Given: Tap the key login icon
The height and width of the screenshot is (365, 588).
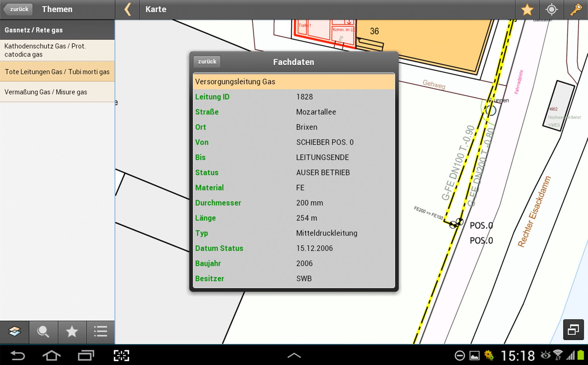Looking at the screenshot, I should (x=576, y=10).
